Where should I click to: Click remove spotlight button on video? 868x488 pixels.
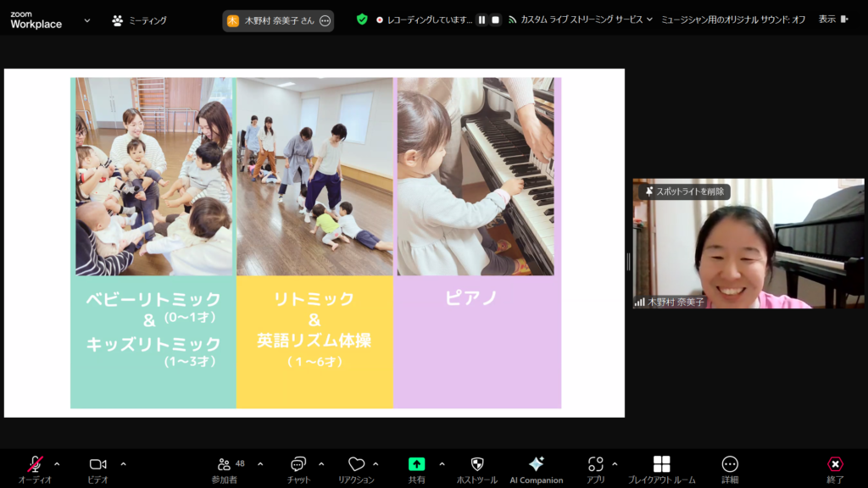(x=684, y=191)
